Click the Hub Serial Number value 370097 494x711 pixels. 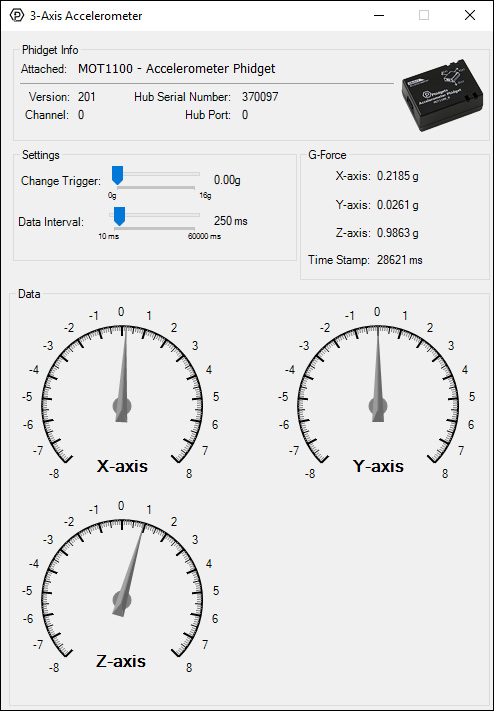click(260, 97)
